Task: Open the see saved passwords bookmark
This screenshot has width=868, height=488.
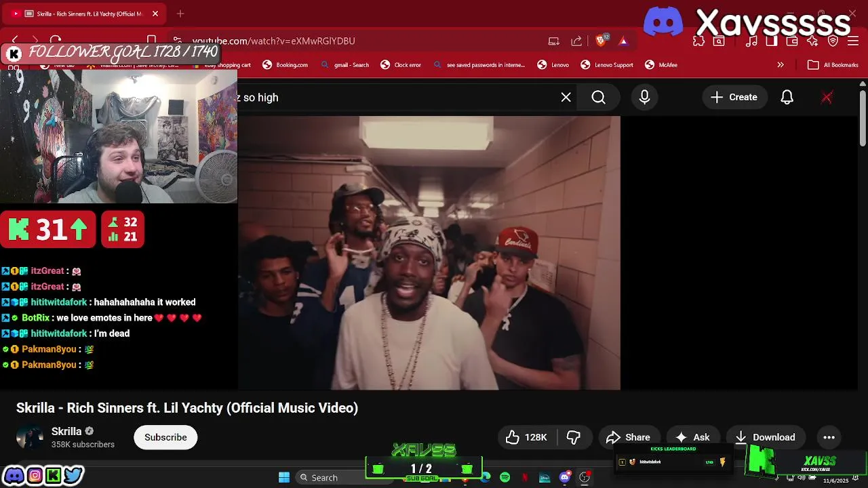Action: (479, 65)
